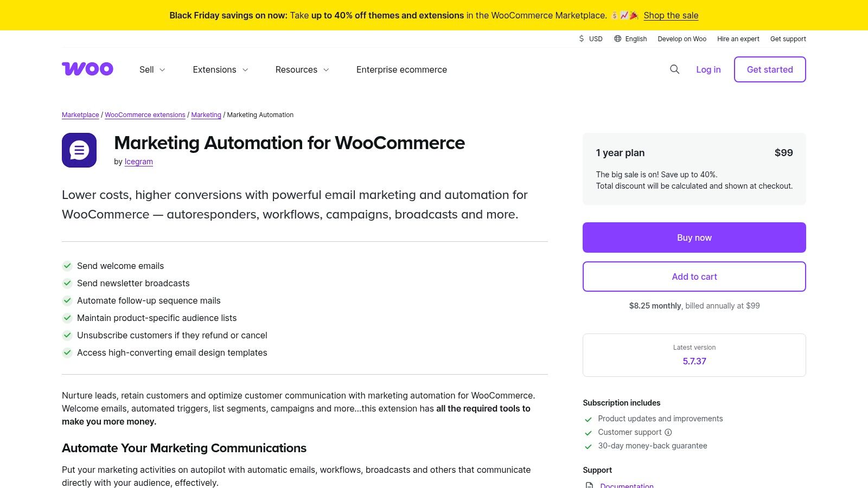Click the checkmark beside Maintain product-specific audience lists
Viewport: 868px width, 488px height.
(67, 318)
